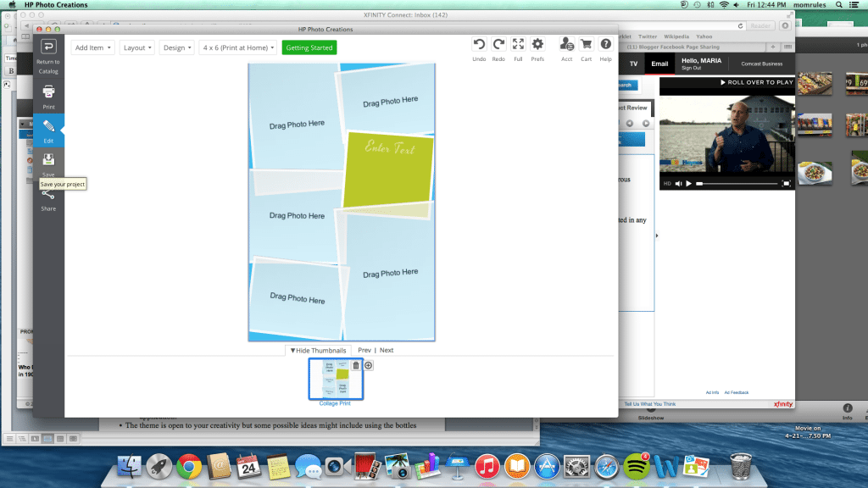Viewport: 868px width, 488px height.
Task: Open Prefs gear icon
Action: [537, 44]
